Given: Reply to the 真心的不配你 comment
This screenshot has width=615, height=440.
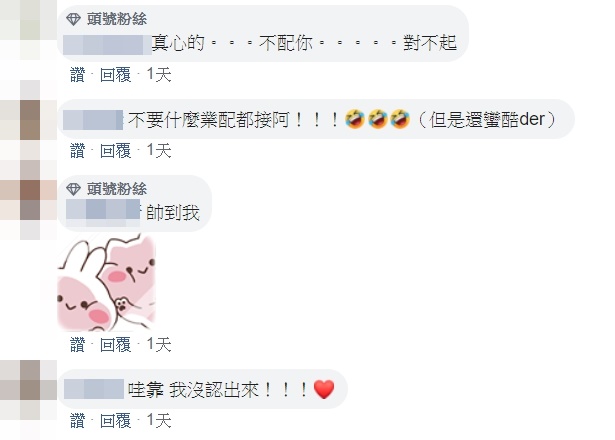Looking at the screenshot, I should coord(115,75).
